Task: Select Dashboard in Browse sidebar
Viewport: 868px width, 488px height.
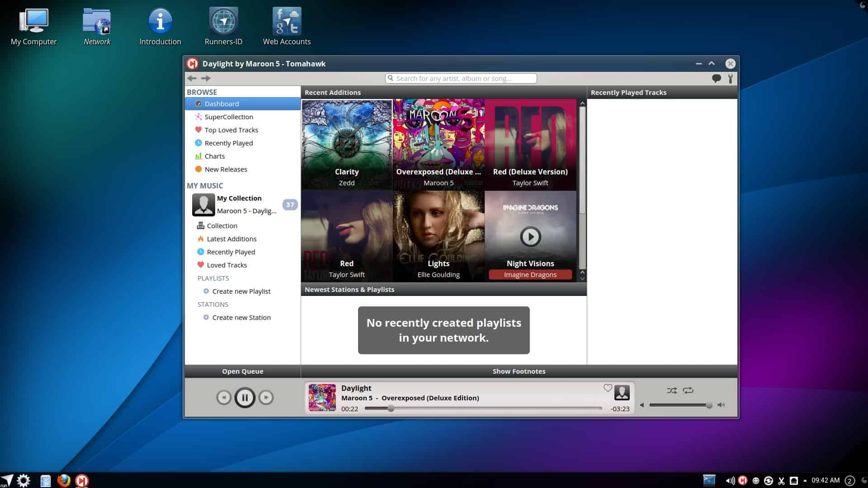Action: click(243, 104)
